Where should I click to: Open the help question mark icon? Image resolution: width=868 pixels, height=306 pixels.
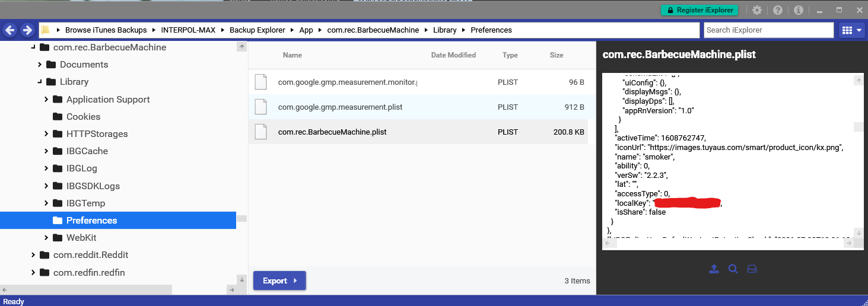click(778, 10)
